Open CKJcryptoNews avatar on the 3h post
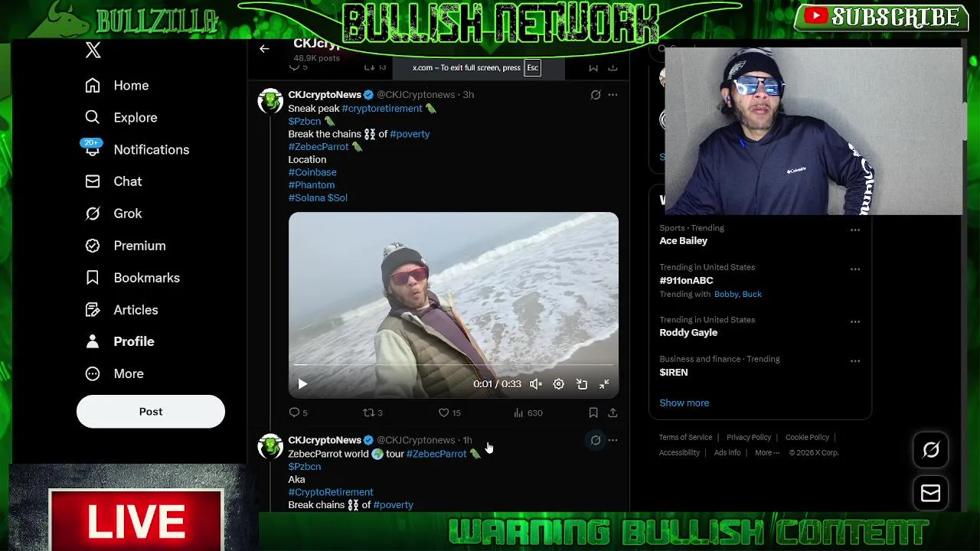The height and width of the screenshot is (551, 980). [270, 100]
